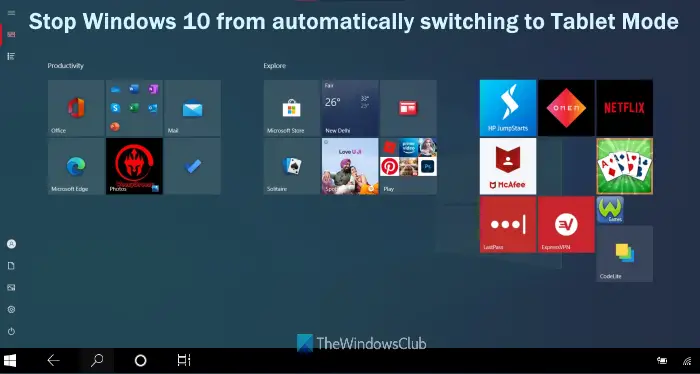Open the Spotify Love U Ji tile
The image size is (700, 374).
[350, 166]
